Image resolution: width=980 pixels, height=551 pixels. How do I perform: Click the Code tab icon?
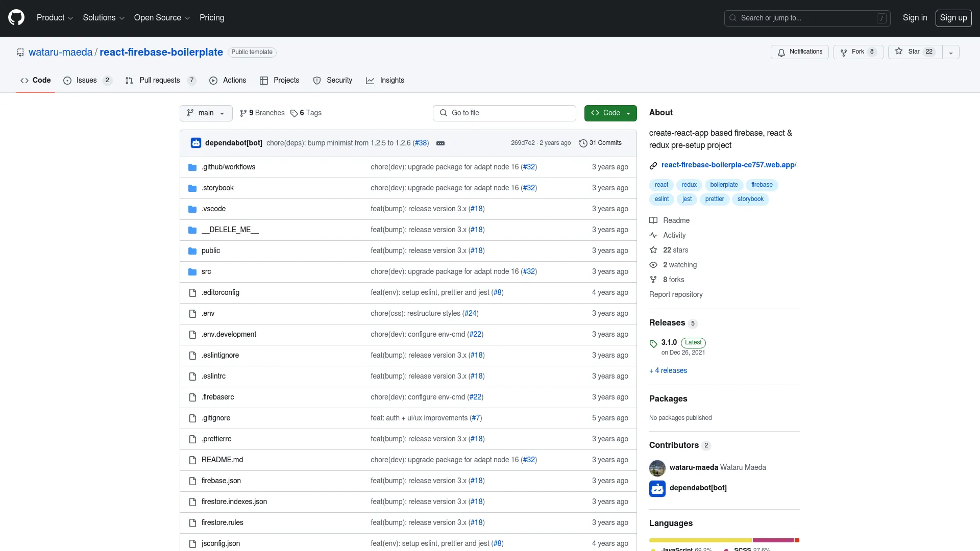tap(25, 80)
